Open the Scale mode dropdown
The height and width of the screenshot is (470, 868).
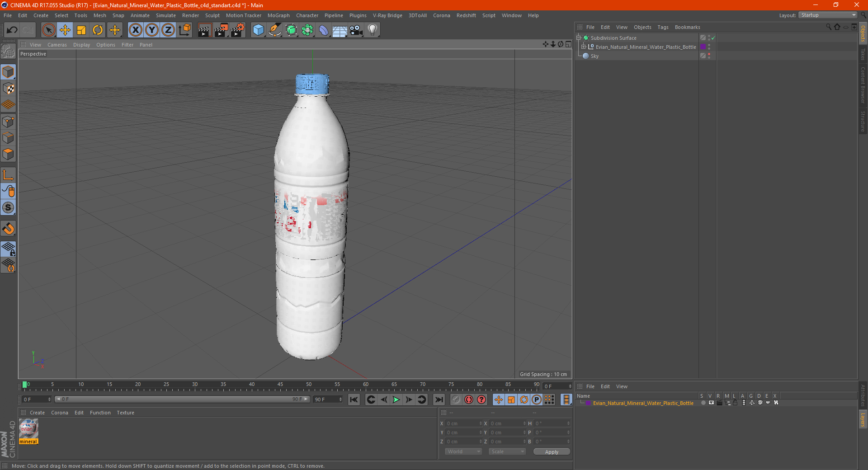point(507,451)
